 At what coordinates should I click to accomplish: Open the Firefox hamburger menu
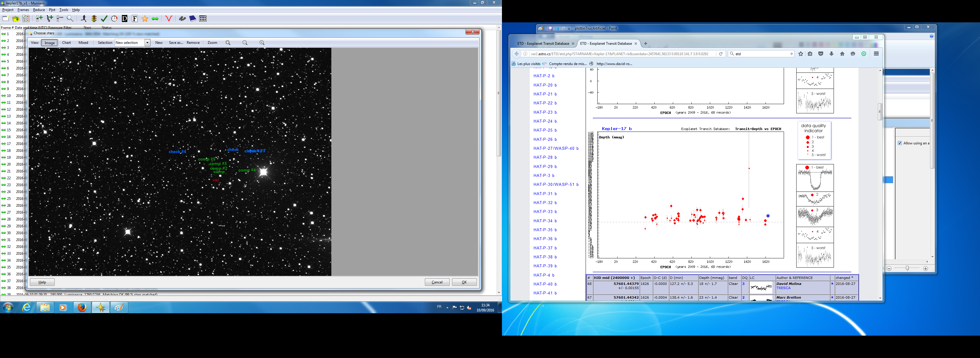(x=876, y=54)
